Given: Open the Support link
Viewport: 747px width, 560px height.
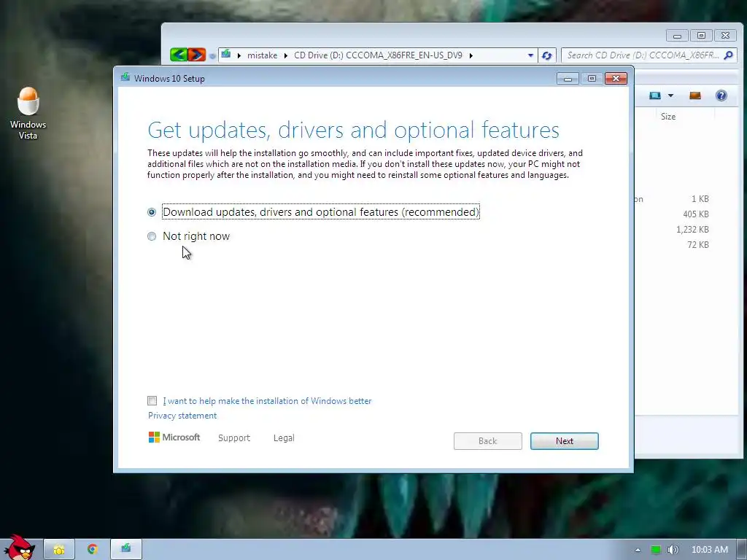Looking at the screenshot, I should coord(234,438).
